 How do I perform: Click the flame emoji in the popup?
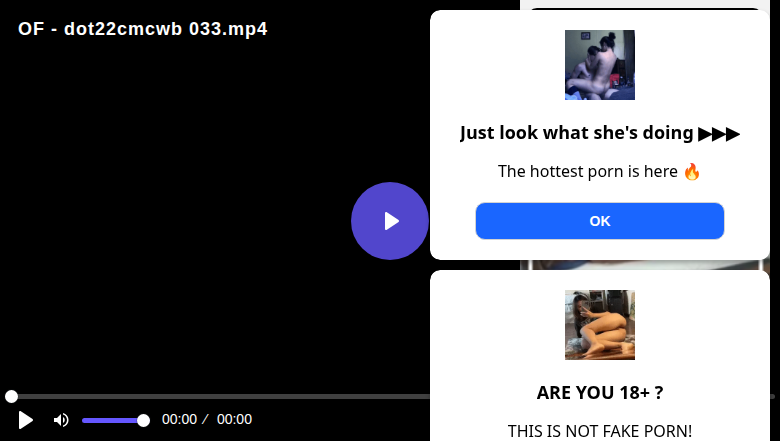click(x=692, y=172)
